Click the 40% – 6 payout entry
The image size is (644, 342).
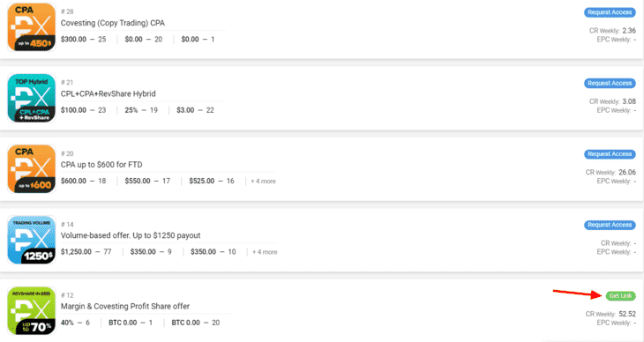75,323
